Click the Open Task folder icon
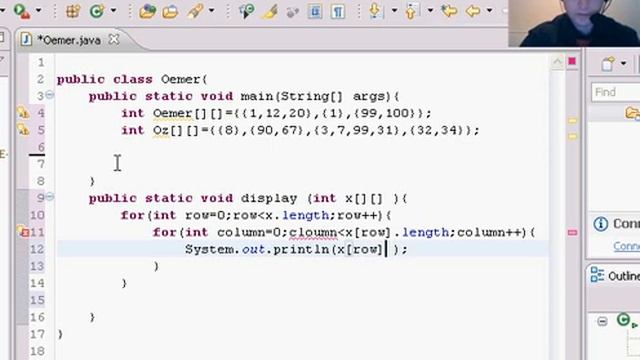This screenshot has width=640, height=360. pos(170,11)
